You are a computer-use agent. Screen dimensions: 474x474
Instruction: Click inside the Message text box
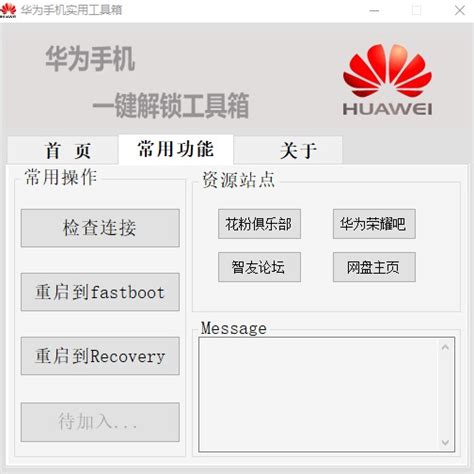point(318,395)
